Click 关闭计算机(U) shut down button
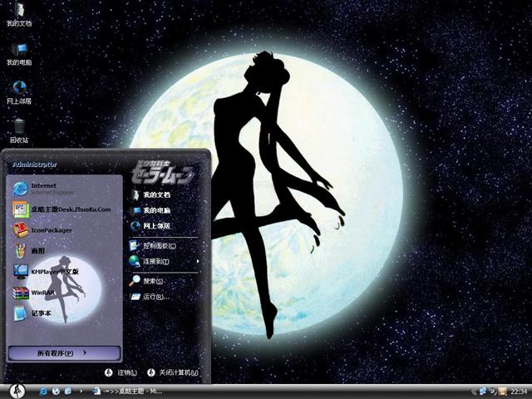Screen dimensions: 532x399 [x=173, y=372]
